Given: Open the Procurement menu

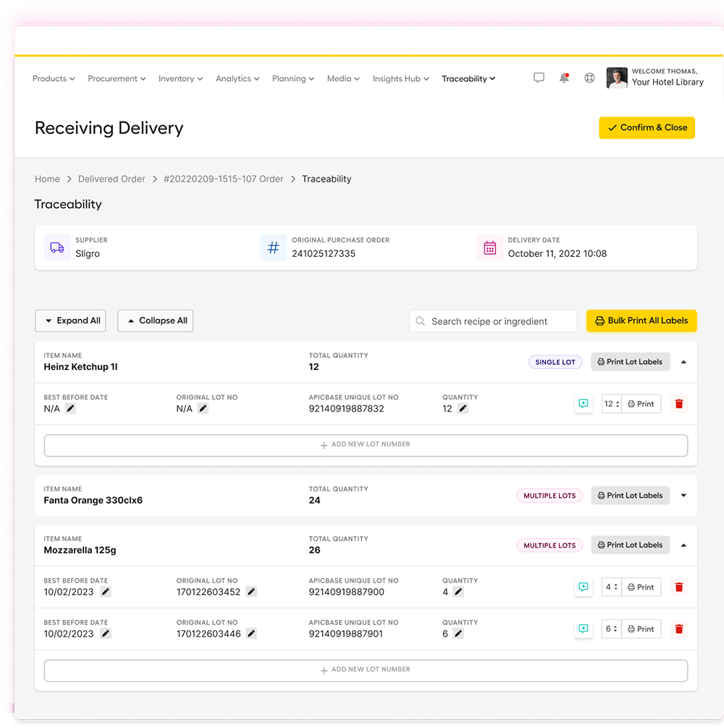Looking at the screenshot, I should [117, 78].
